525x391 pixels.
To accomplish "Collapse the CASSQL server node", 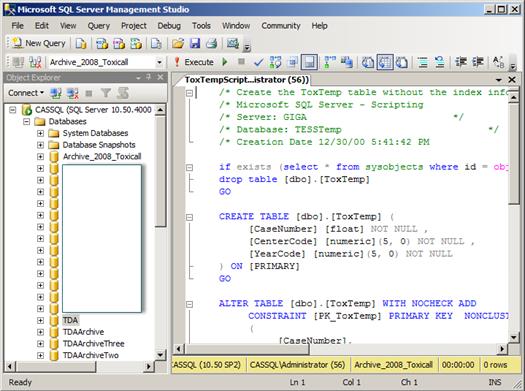I will [13, 110].
